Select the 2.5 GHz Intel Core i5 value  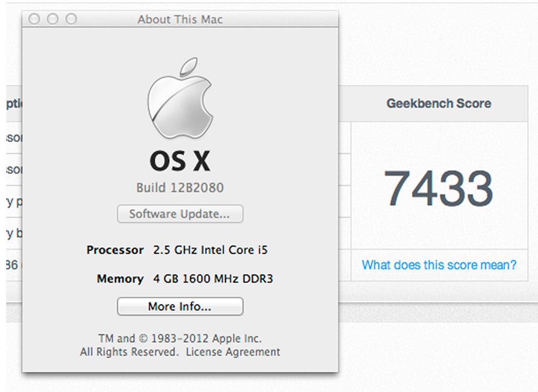pyautogui.click(x=210, y=251)
